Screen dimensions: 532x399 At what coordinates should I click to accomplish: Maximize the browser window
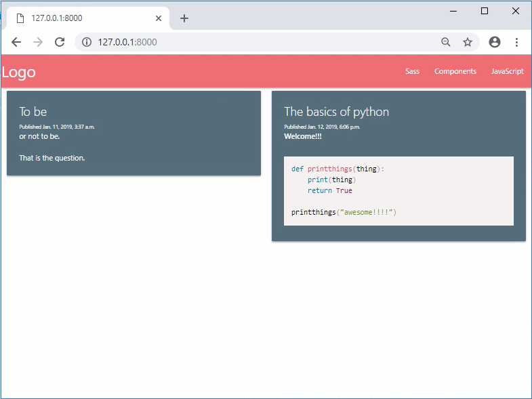pos(485,11)
